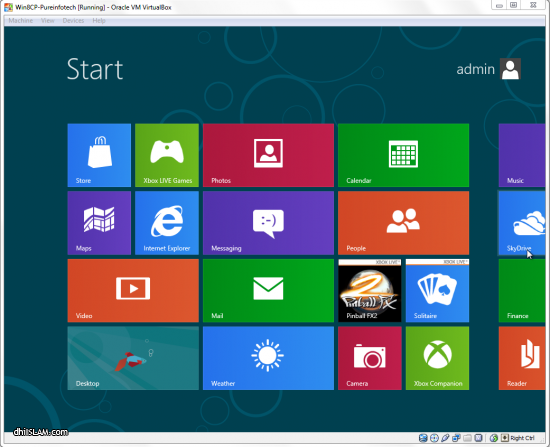Screen dimensions: 550x447
Task: Open the Machine menu in VirtualBox
Action: point(21,21)
